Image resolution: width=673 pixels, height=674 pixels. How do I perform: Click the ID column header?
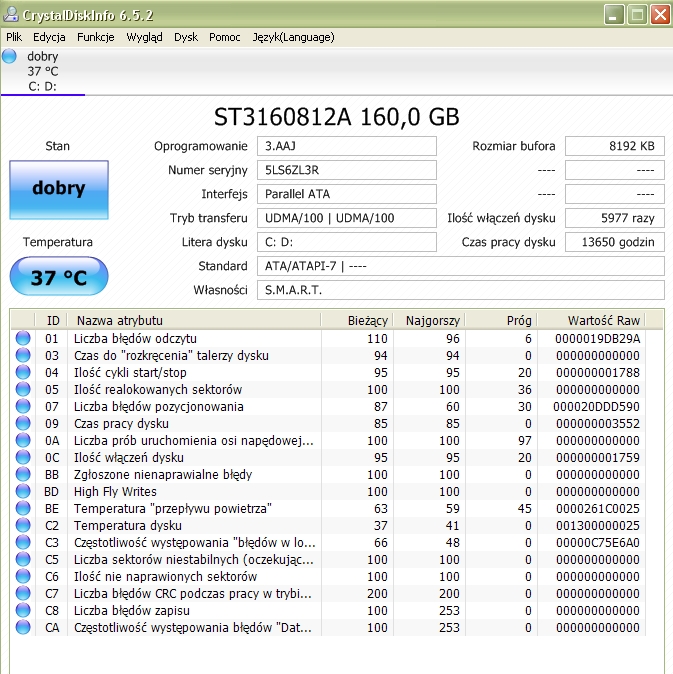(51, 320)
